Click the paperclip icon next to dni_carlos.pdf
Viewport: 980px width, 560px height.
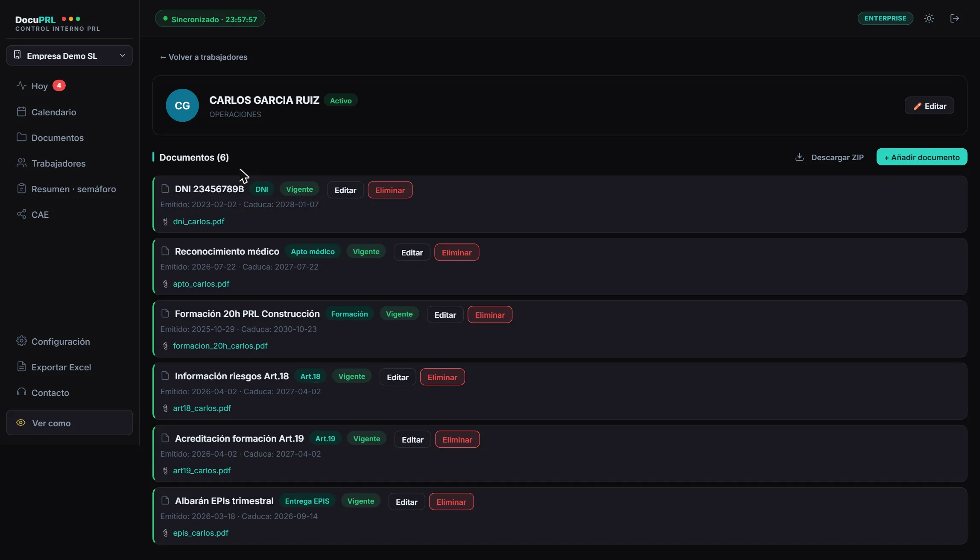click(x=165, y=222)
